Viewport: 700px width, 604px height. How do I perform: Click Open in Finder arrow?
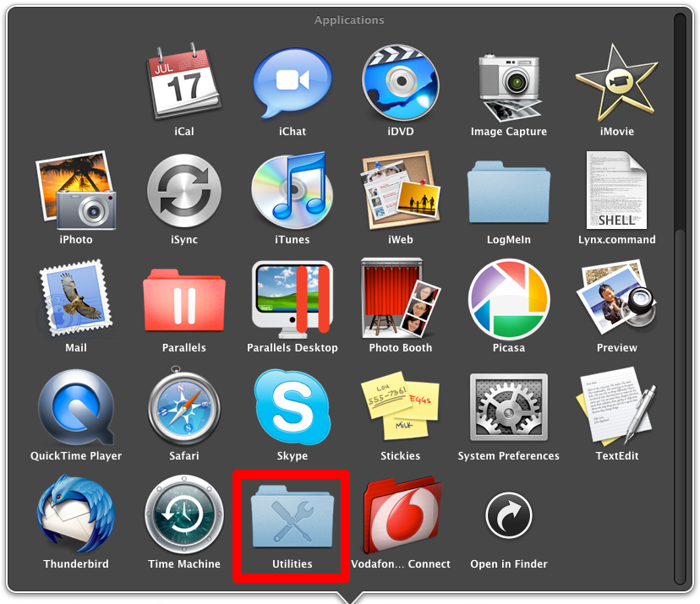click(x=509, y=515)
